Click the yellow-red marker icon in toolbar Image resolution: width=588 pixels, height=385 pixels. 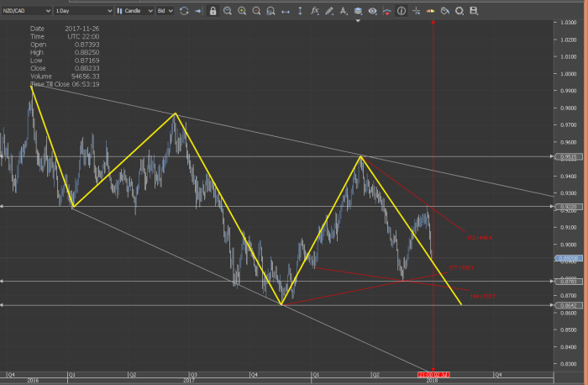[x=430, y=11]
